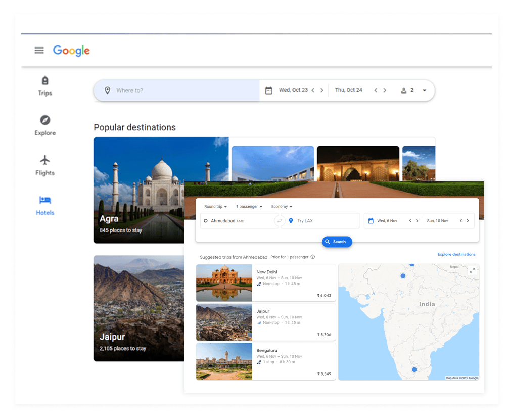Move check-out date Oct 24 one day later
This screenshot has width=509, height=420.
[x=385, y=90]
